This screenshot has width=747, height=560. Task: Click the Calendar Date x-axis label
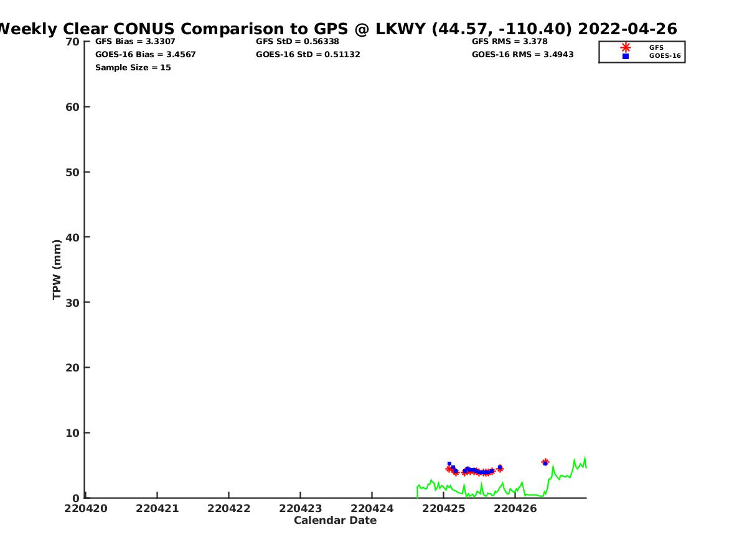[335, 521]
